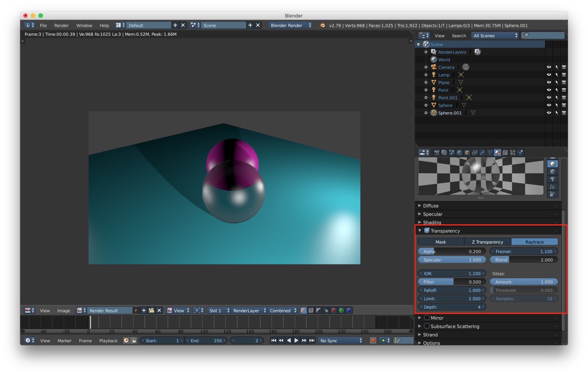Screen dimensions: 588x374
Task: Open the Object Data triangle tab
Action: point(490,152)
